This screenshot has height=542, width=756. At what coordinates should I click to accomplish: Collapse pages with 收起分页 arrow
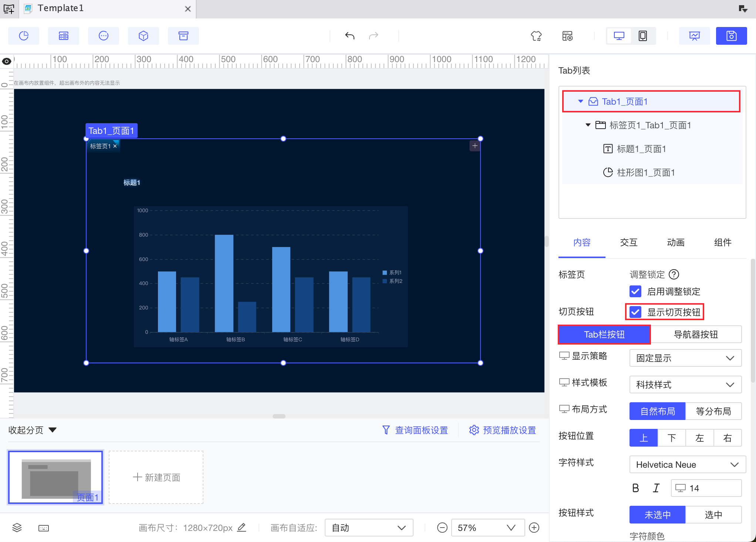tap(53, 430)
